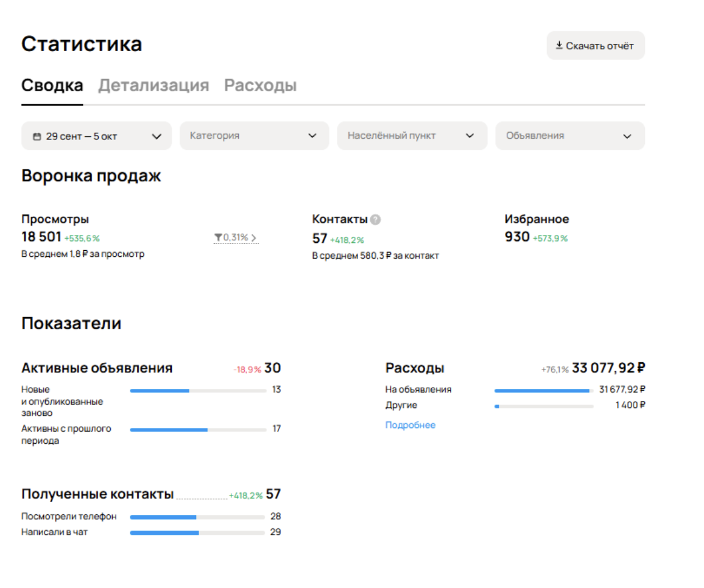
Task: Open the Категория dropdown
Action: [253, 136]
